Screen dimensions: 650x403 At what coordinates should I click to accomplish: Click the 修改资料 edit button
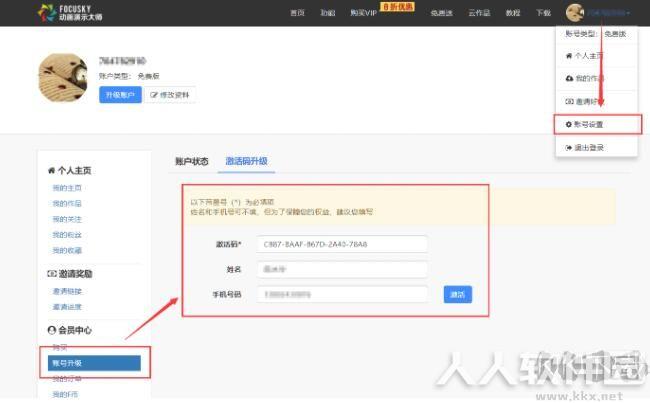(170, 95)
